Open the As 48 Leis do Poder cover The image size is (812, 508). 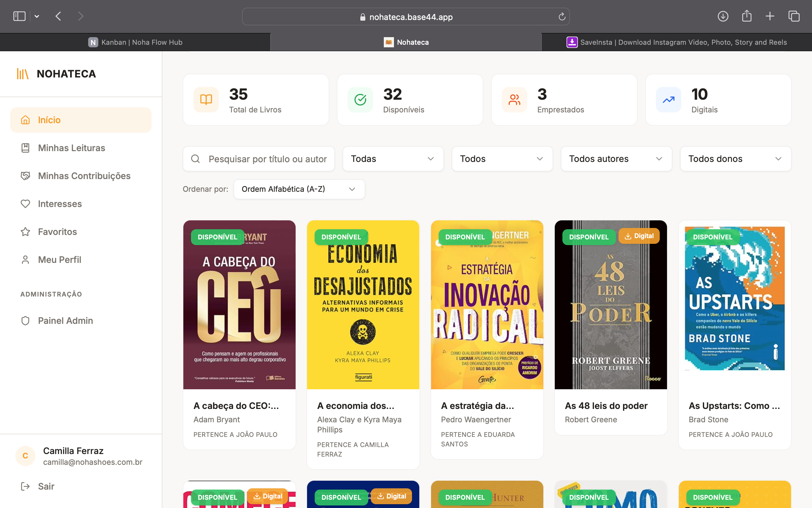tap(611, 305)
